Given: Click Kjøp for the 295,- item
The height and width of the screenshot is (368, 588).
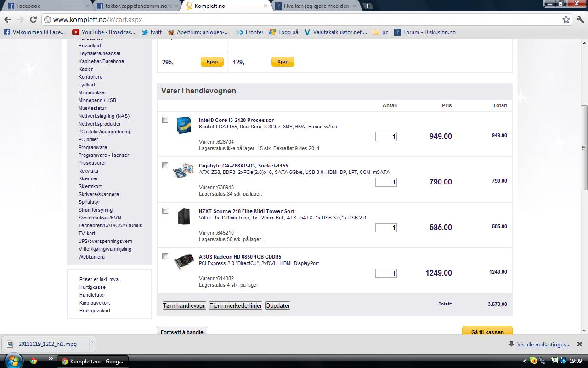Looking at the screenshot, I should (212, 62).
